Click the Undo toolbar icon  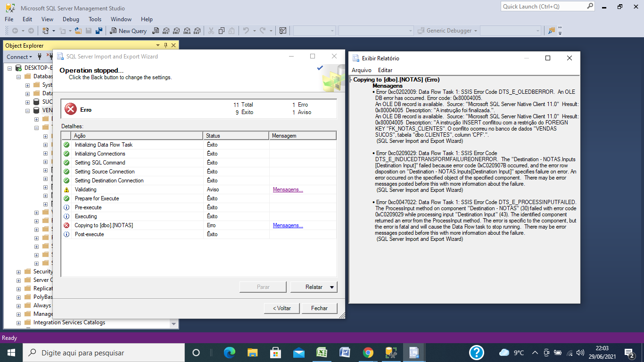point(246,31)
